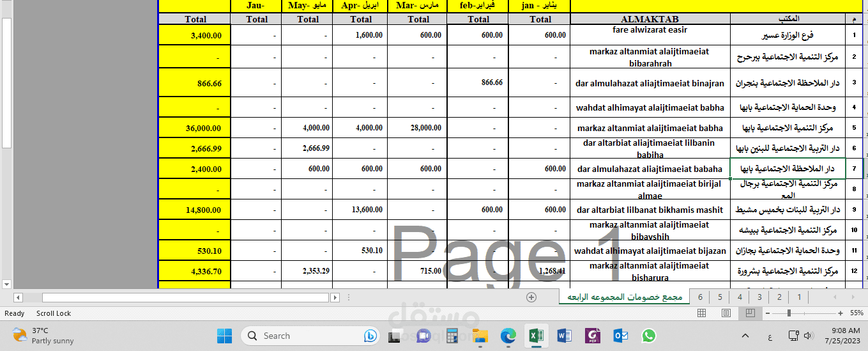The height and width of the screenshot is (351, 868).
Task: Select cell 'wahdat alhimayat alaijtimaeiat bijazan'
Action: (x=650, y=251)
